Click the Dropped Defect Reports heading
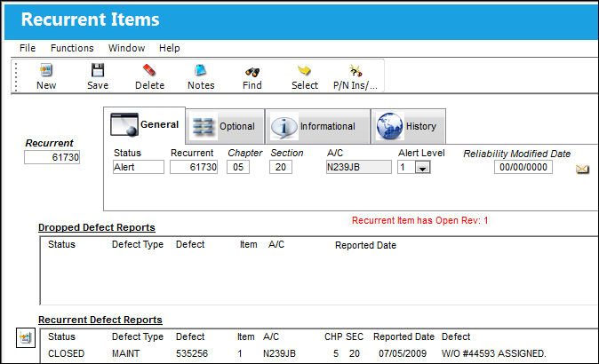This screenshot has width=599, height=364. 97,227
